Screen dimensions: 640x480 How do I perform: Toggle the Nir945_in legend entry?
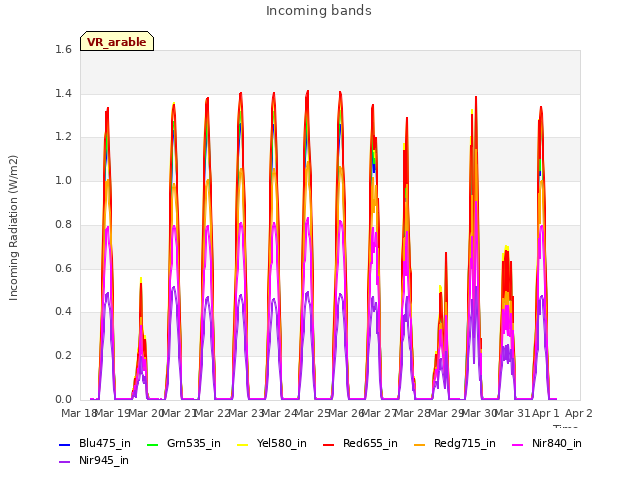94,460
